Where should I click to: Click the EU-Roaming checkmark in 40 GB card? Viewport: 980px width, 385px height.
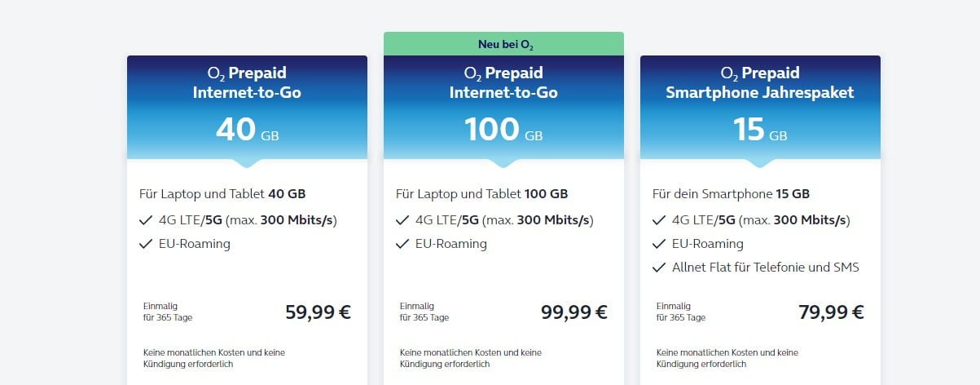(146, 244)
